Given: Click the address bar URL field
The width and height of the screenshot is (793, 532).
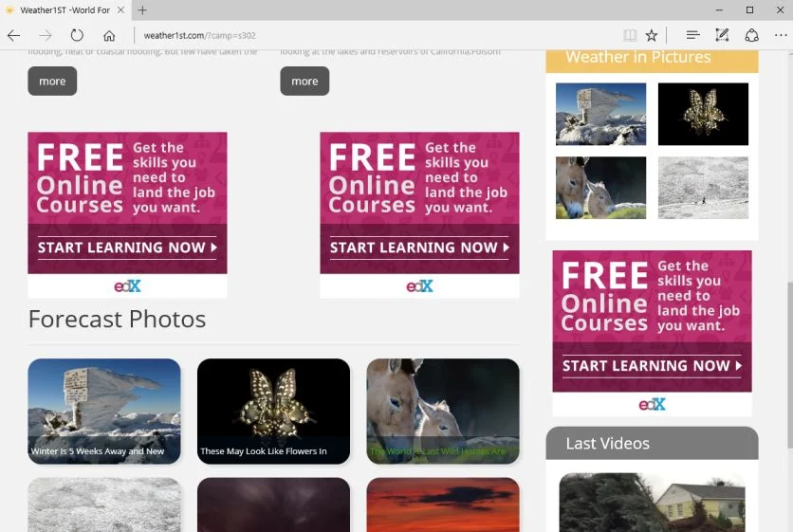Looking at the screenshot, I should click(x=375, y=35).
